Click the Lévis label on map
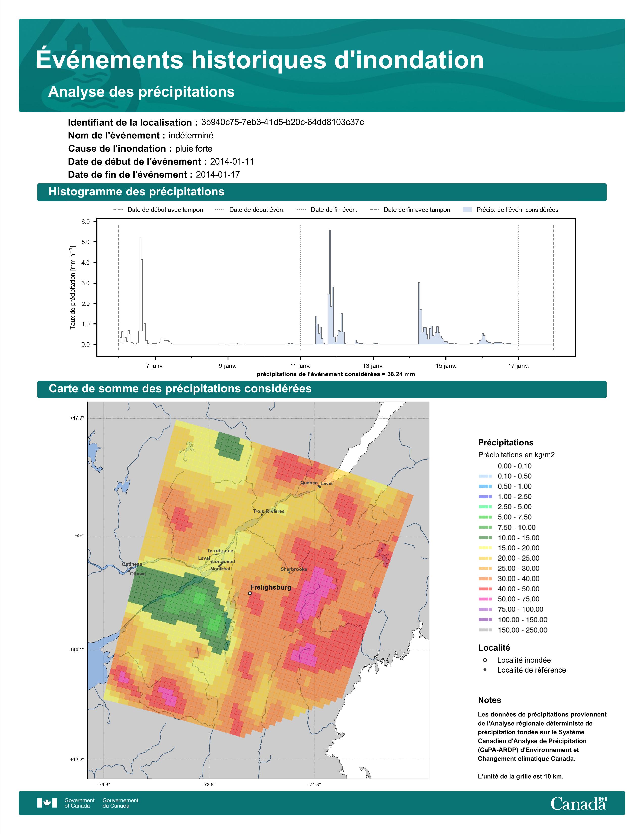 pos(327,483)
